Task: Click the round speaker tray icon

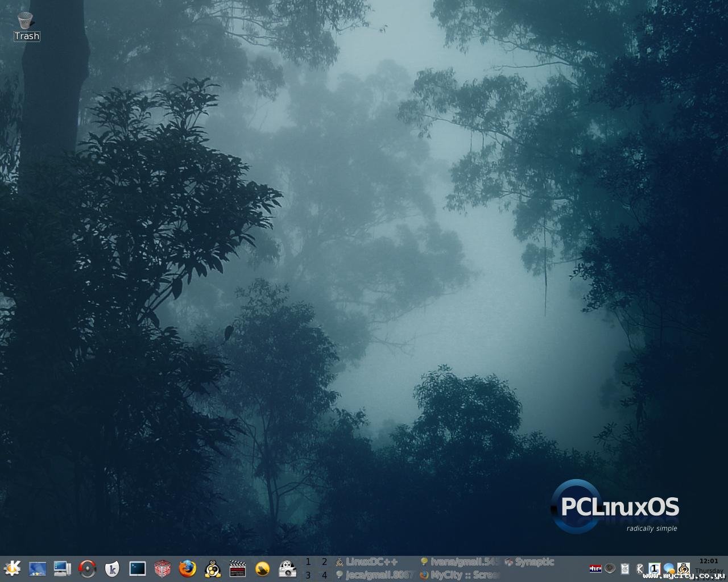Action: pyautogui.click(x=610, y=568)
